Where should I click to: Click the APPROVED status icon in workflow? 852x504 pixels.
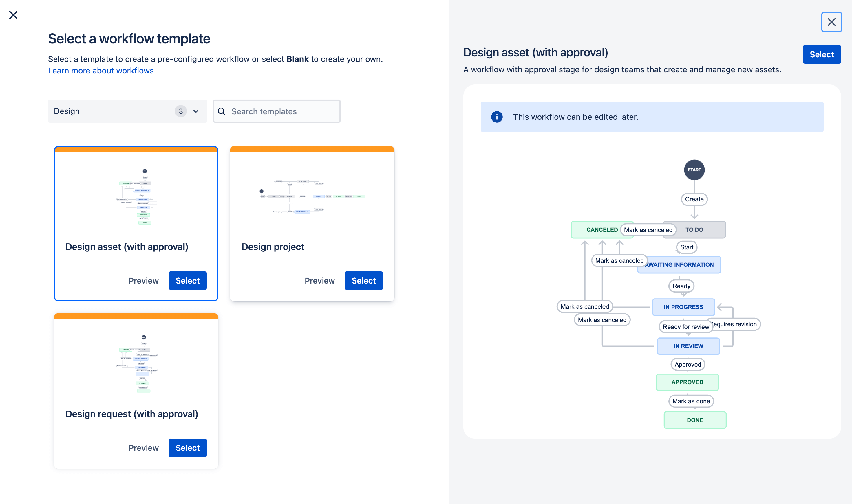coord(687,382)
